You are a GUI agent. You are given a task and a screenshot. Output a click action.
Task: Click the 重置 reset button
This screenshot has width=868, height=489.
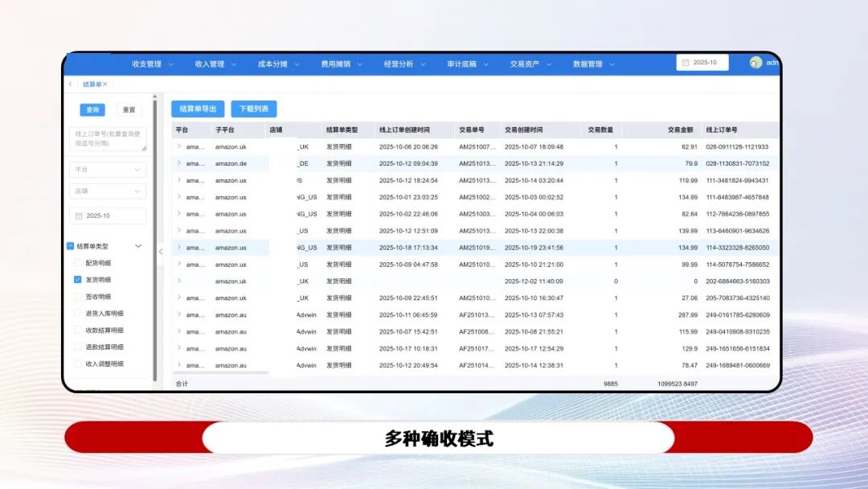pyautogui.click(x=129, y=109)
